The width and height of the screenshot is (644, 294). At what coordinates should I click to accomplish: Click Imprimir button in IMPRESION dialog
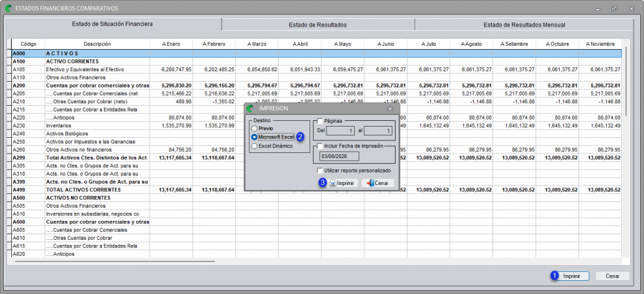click(x=343, y=183)
